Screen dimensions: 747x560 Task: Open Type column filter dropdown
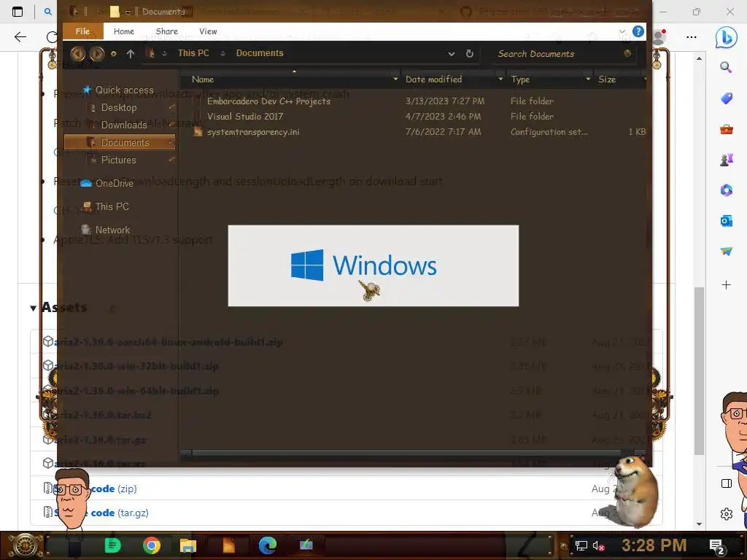(x=588, y=79)
